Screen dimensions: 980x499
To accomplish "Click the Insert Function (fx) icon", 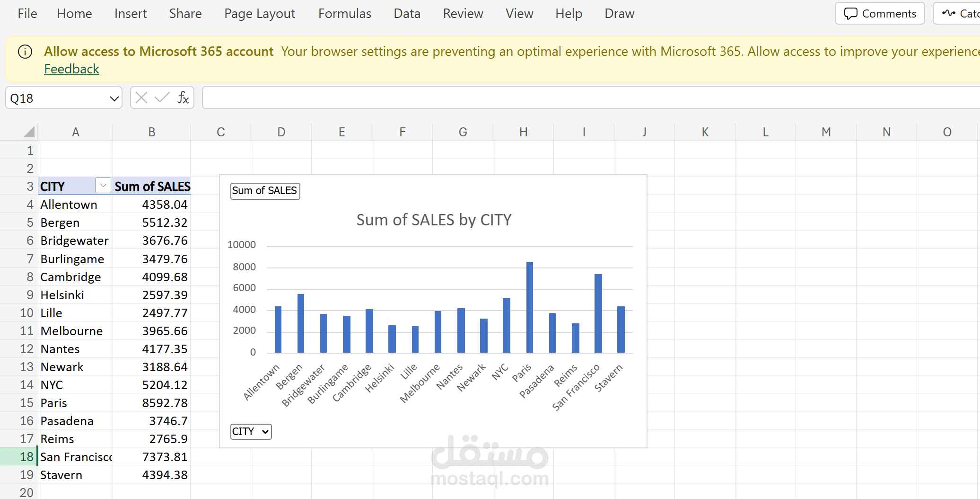I will pyautogui.click(x=183, y=98).
